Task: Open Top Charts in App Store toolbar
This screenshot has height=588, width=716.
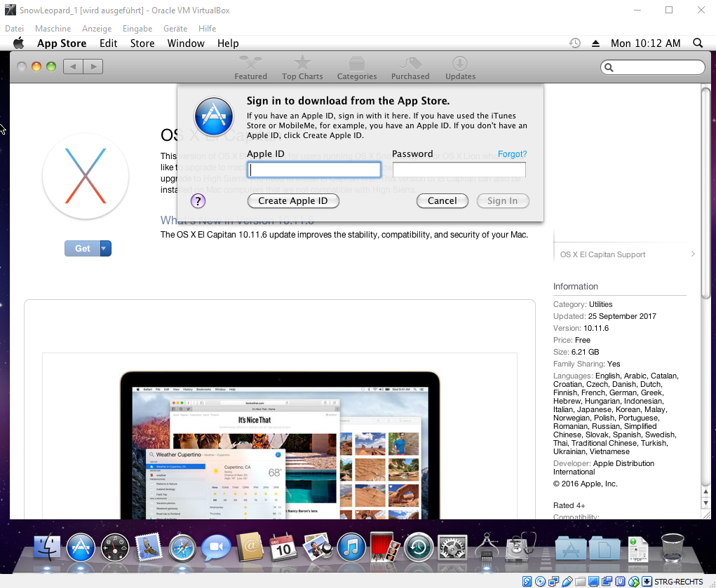Action: tap(302, 68)
